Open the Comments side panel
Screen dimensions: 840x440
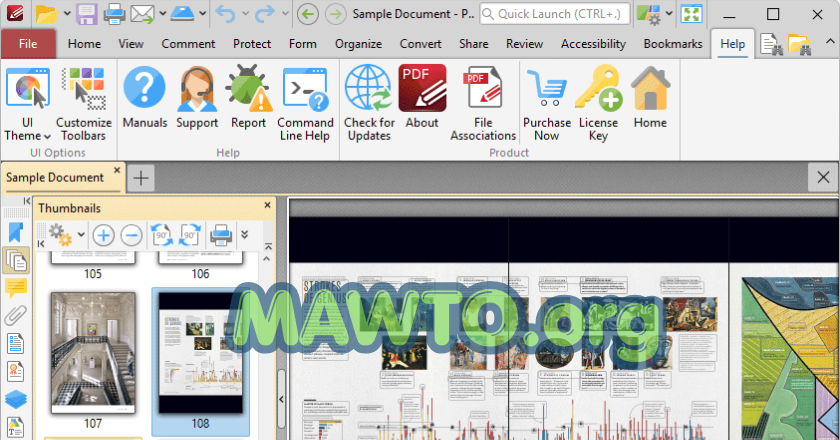(x=16, y=288)
